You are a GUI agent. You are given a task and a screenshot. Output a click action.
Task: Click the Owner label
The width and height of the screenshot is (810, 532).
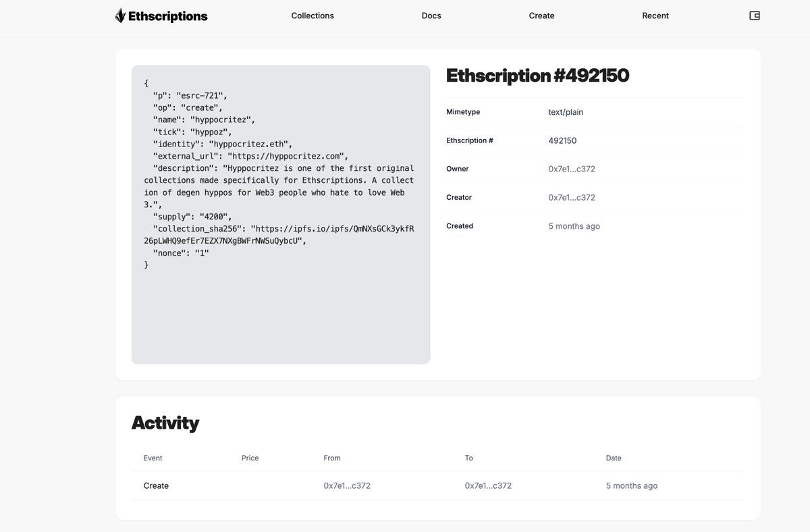(458, 169)
